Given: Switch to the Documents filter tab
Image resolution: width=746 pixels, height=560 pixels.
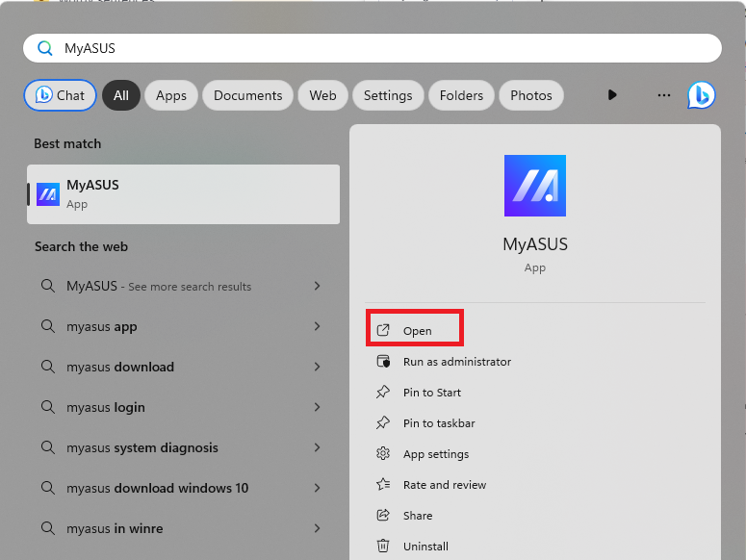Looking at the screenshot, I should point(247,95).
